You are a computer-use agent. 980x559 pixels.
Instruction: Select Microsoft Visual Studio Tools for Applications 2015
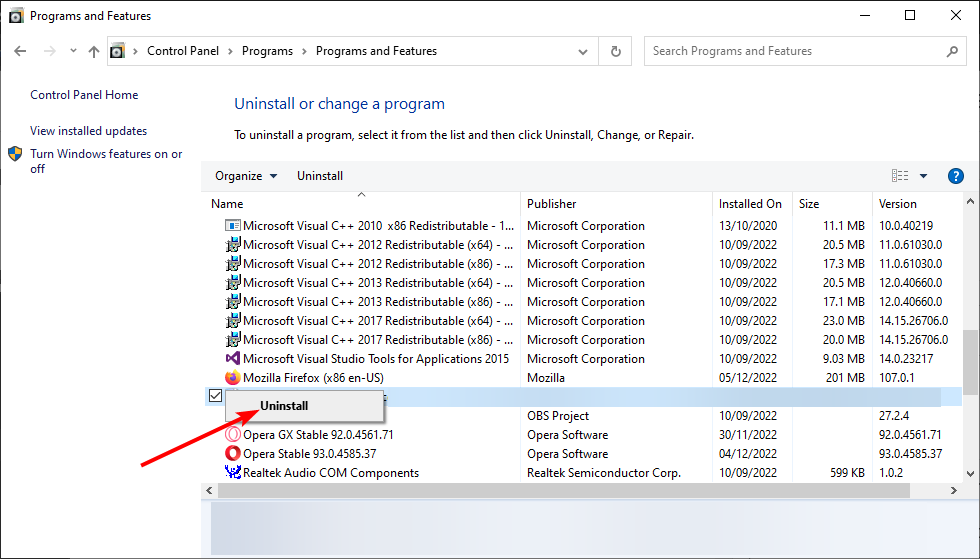click(x=376, y=359)
